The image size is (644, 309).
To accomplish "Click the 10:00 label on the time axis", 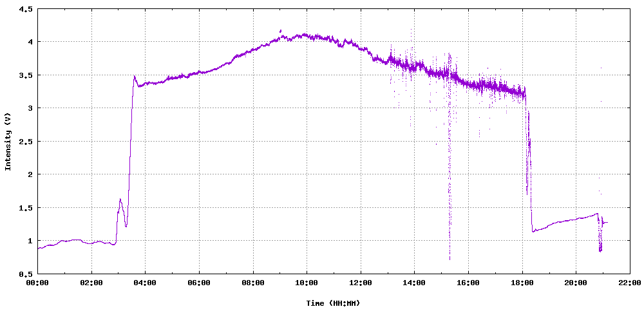I will click(307, 283).
